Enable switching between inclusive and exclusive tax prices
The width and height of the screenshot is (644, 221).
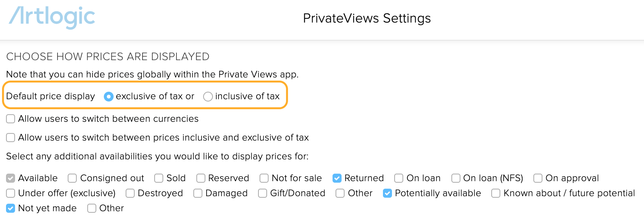[x=11, y=138]
